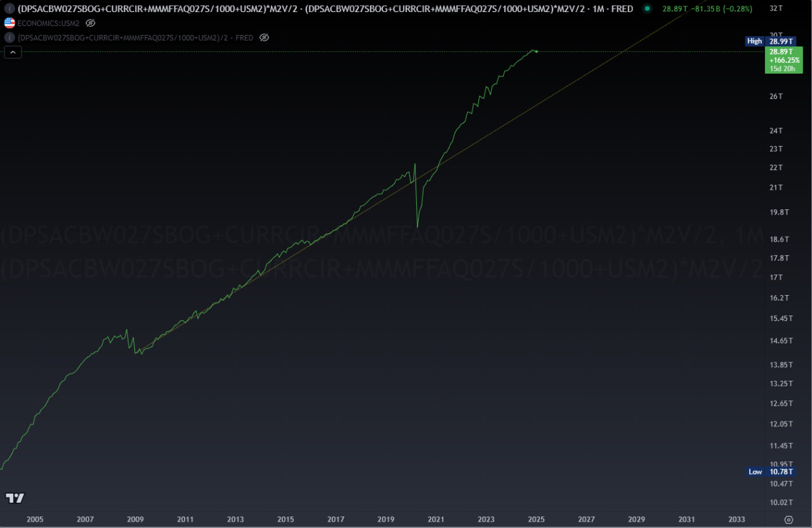Toggle visibility eye for the FRED /2 series

(265, 37)
